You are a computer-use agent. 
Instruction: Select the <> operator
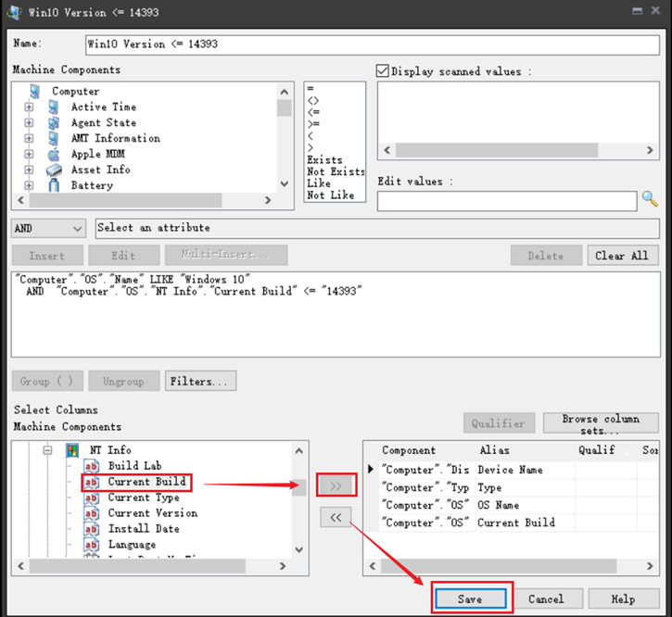pyautogui.click(x=313, y=101)
